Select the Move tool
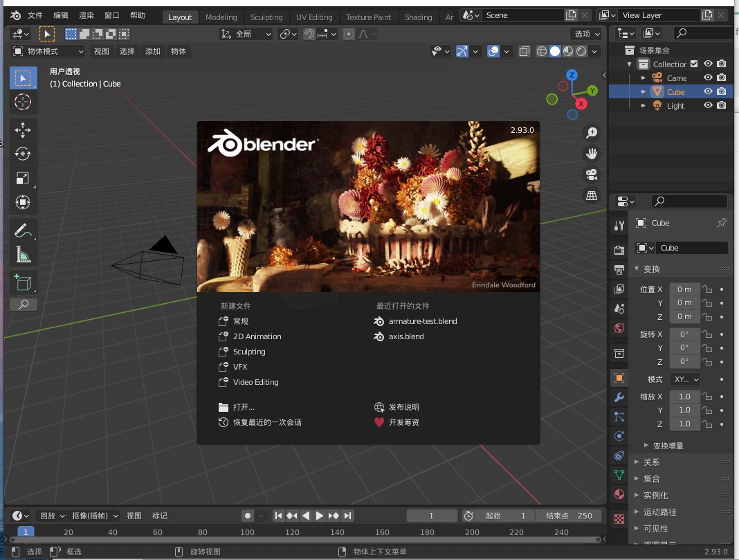This screenshot has height=560, width=739. pos(23,130)
